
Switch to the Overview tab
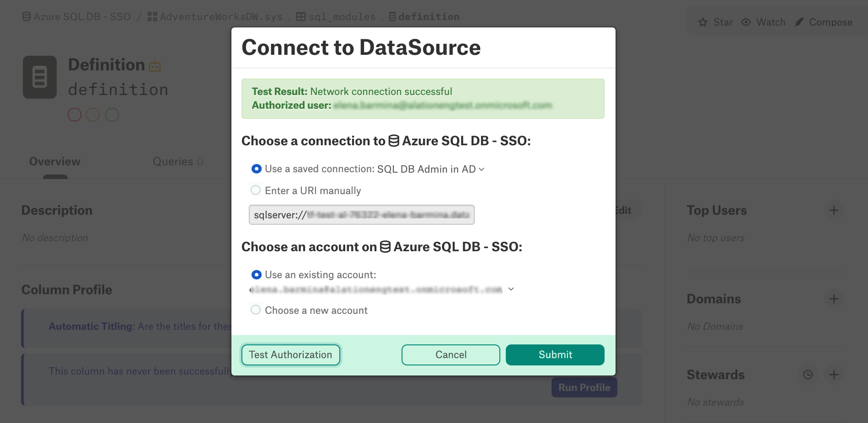coord(55,161)
